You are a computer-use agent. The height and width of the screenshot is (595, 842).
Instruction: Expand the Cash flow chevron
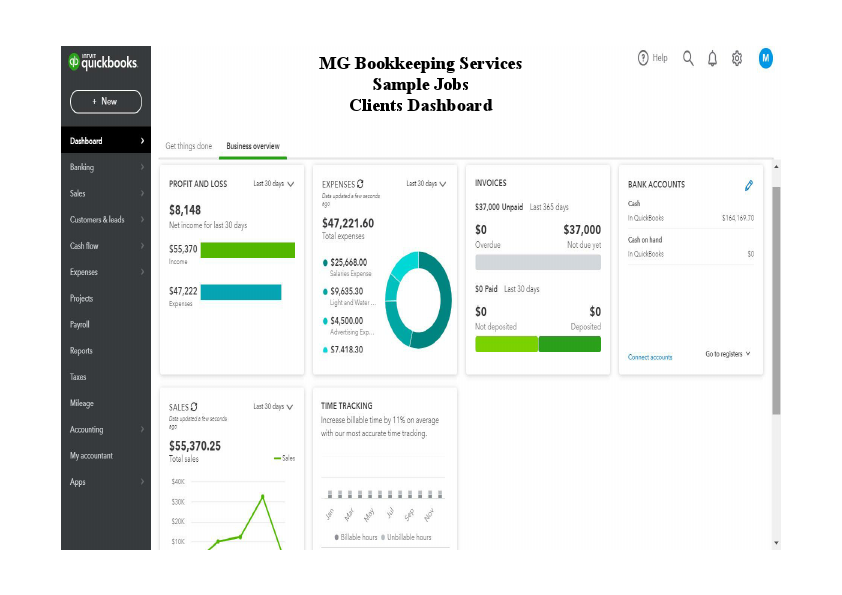point(142,246)
